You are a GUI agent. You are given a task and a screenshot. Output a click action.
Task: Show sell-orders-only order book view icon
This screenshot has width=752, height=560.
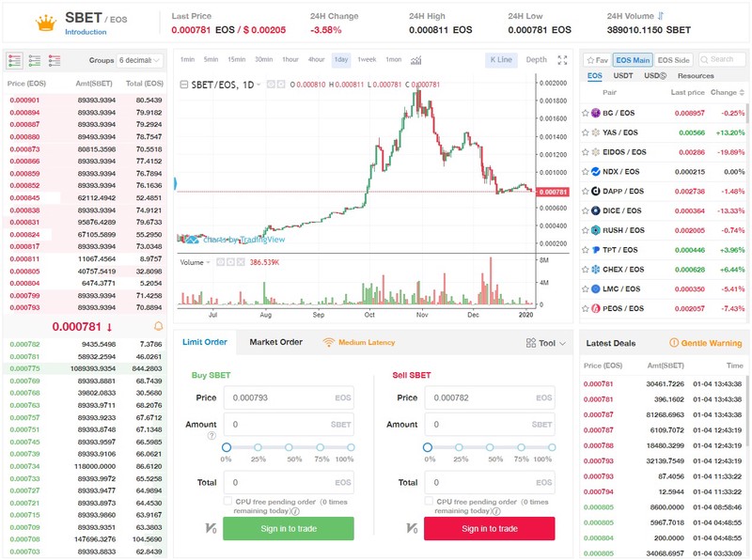coord(55,60)
